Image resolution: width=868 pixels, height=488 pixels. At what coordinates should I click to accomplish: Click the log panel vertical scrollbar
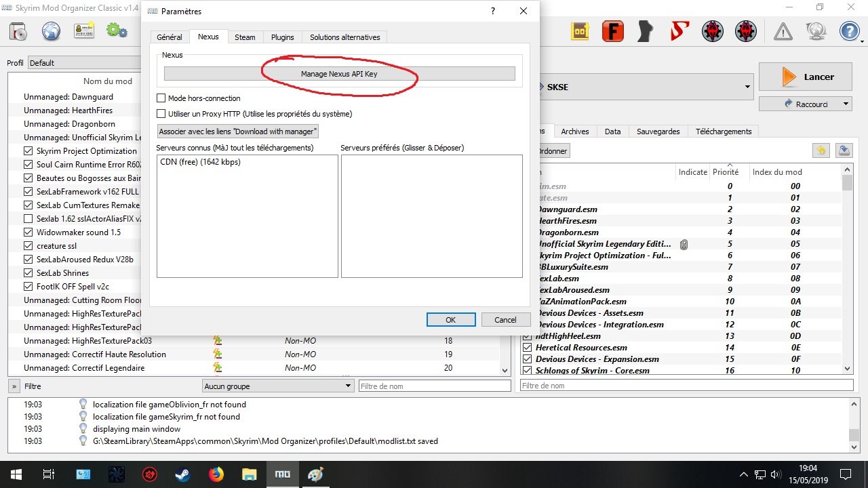854,424
